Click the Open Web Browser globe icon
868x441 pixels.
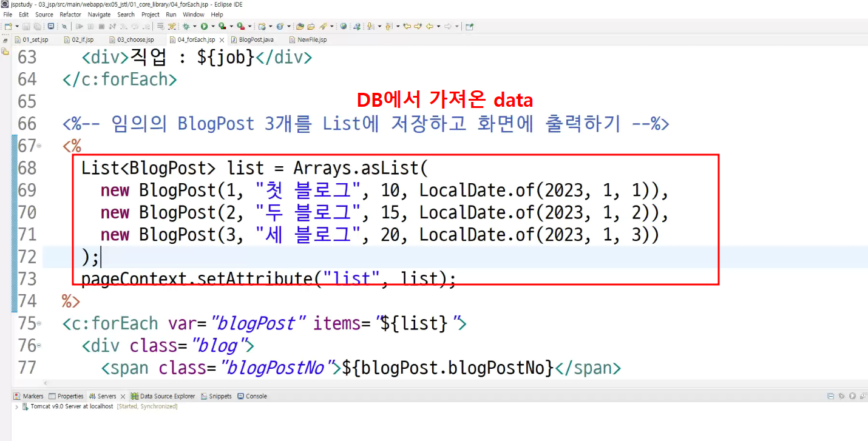[343, 27]
